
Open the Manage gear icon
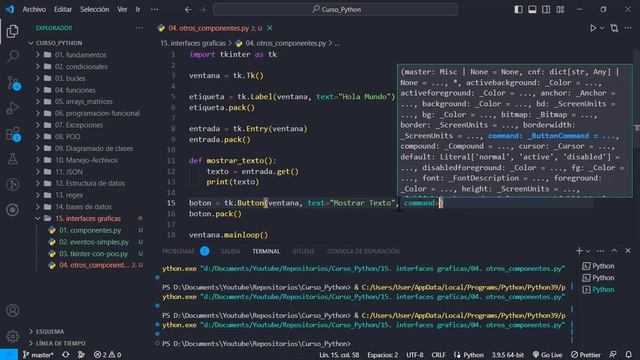tap(13, 336)
